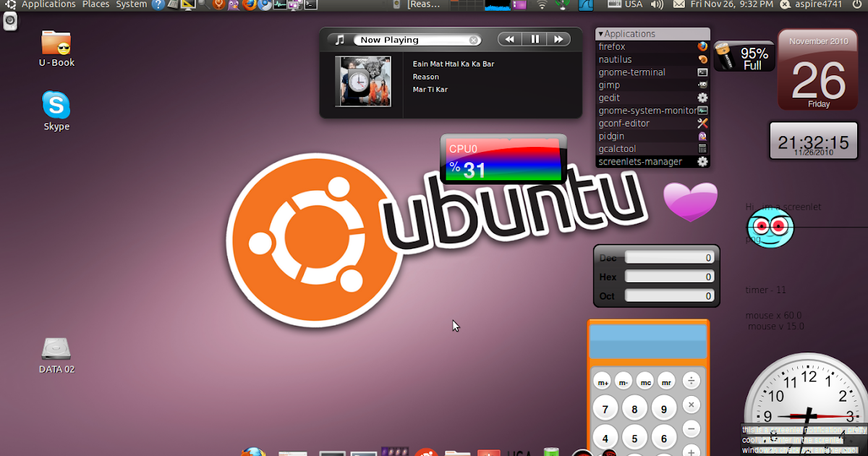Collapse the Applications launcher screenlet list
868x456 pixels.
pyautogui.click(x=600, y=34)
